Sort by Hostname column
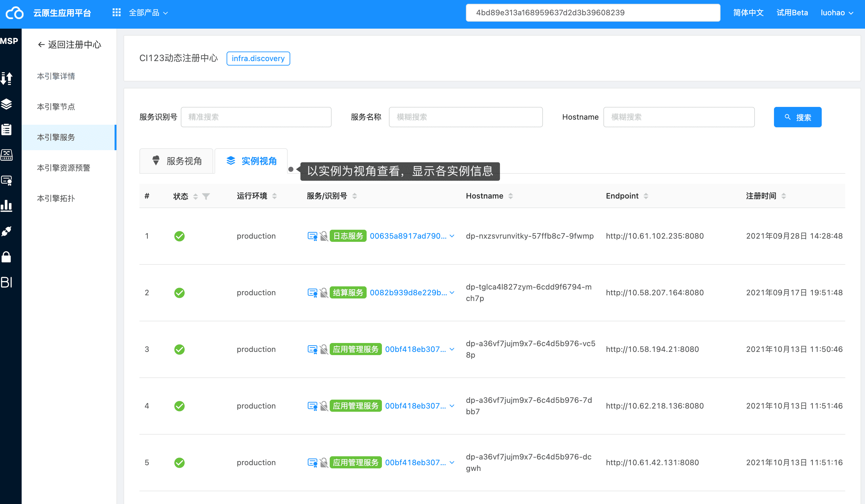 click(x=511, y=196)
